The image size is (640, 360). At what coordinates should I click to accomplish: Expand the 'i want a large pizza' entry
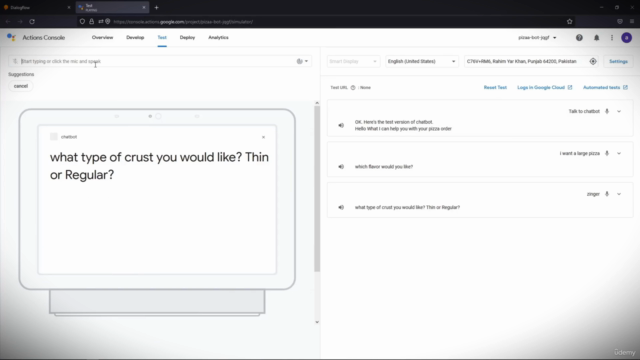tap(619, 153)
